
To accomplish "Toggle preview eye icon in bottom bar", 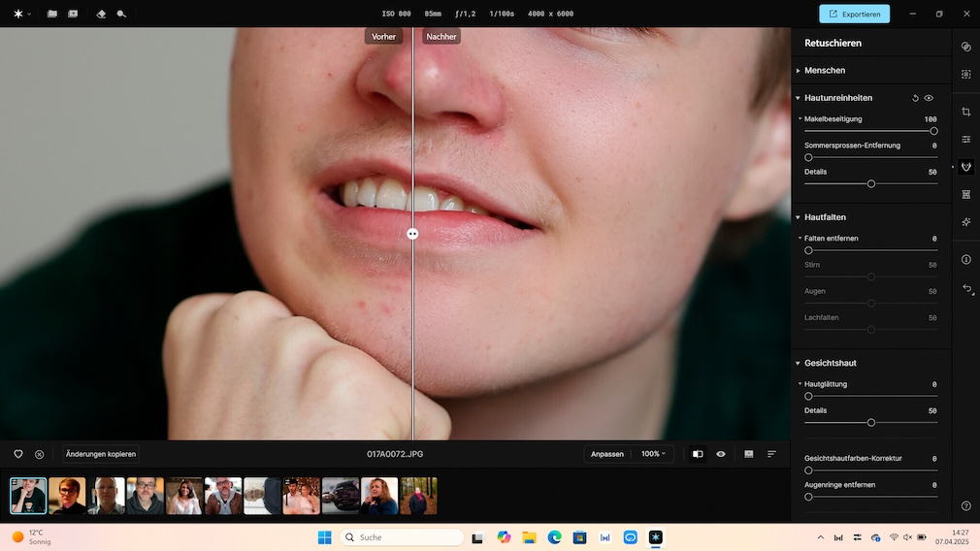I will pyautogui.click(x=721, y=454).
